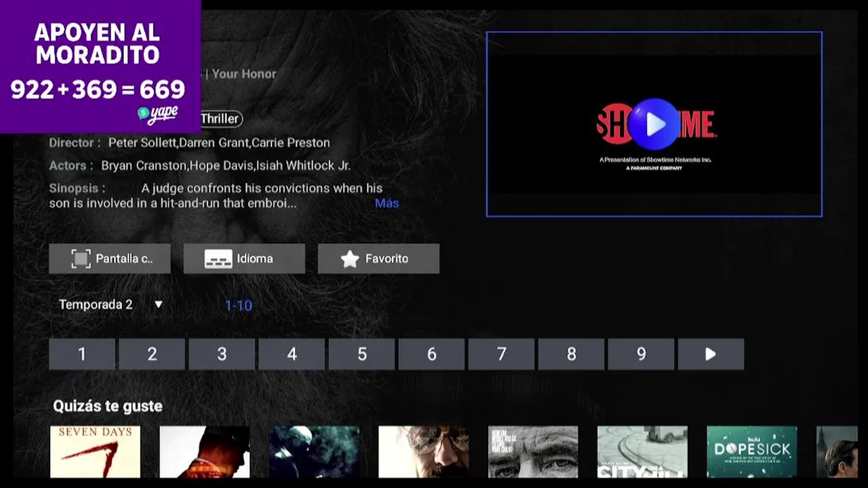This screenshot has width=868, height=488.
Task: Select episode 2
Action: click(x=152, y=354)
